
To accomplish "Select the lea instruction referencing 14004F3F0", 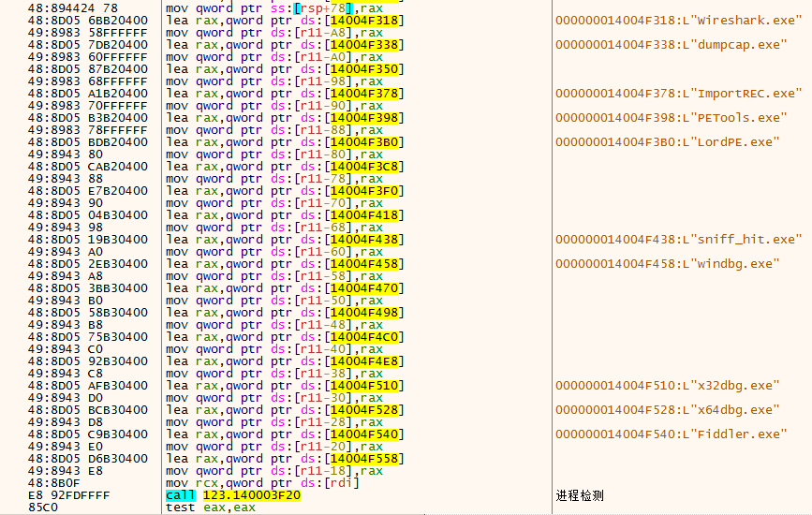I will coord(285,191).
